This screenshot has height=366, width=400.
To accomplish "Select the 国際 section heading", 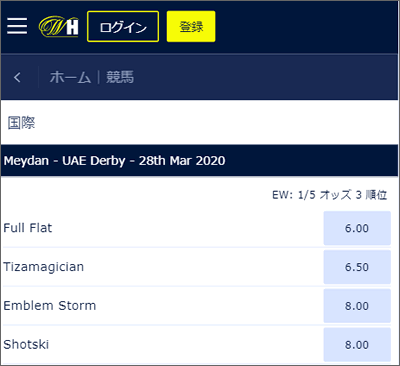I will pos(21,123).
